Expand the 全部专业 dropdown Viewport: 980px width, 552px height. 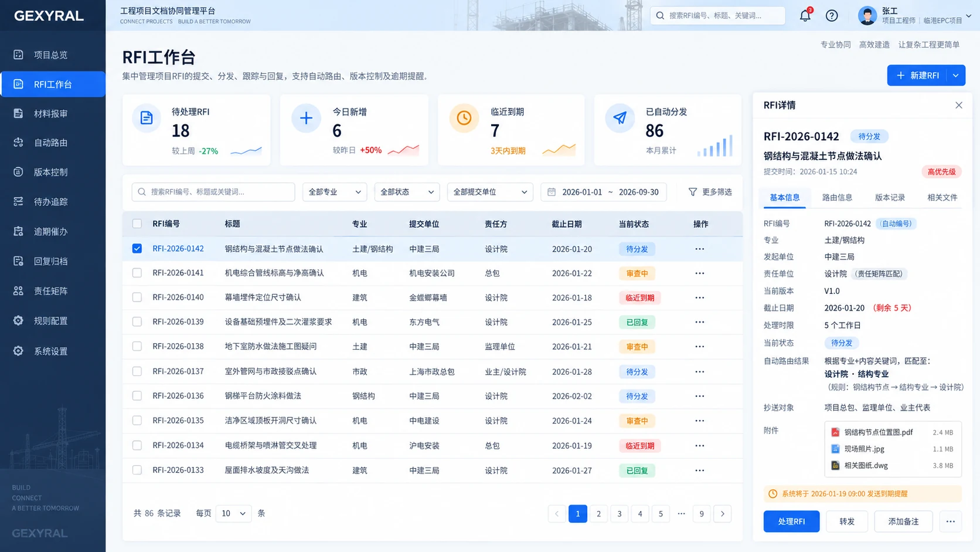tap(335, 192)
